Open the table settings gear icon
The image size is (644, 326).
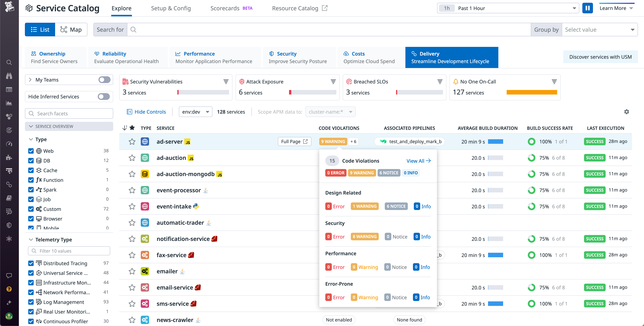(x=627, y=112)
